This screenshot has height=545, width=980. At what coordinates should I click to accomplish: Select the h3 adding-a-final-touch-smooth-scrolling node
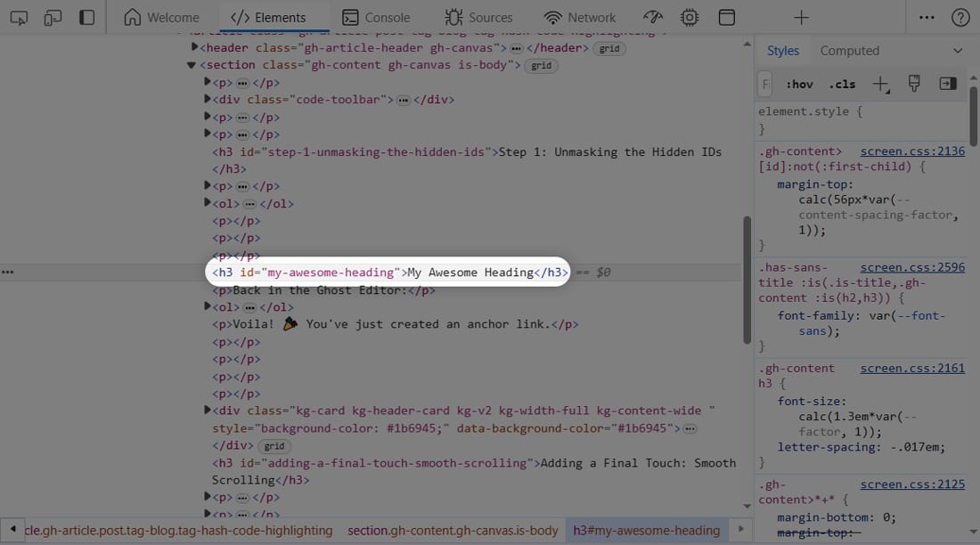[x=473, y=472]
